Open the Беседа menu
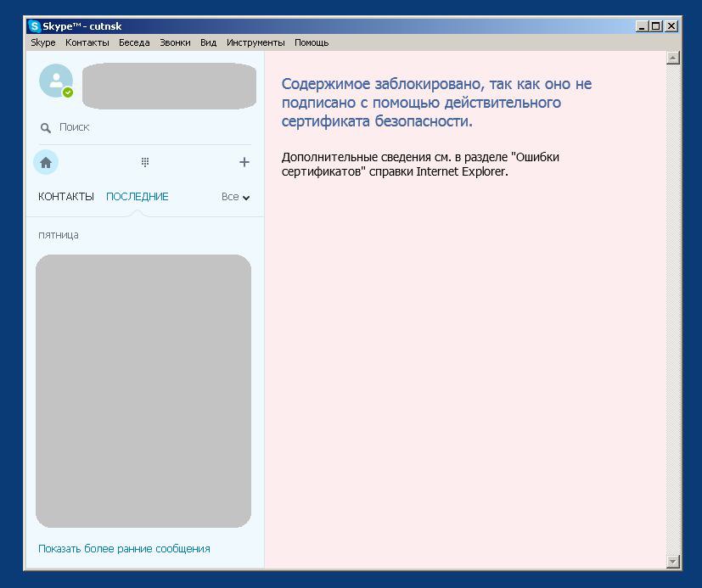 point(134,42)
